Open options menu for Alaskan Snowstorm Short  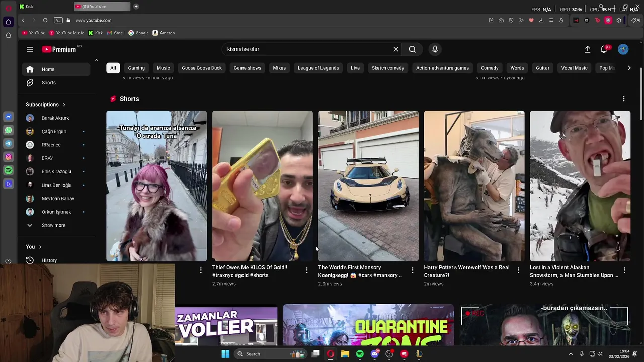tap(624, 270)
